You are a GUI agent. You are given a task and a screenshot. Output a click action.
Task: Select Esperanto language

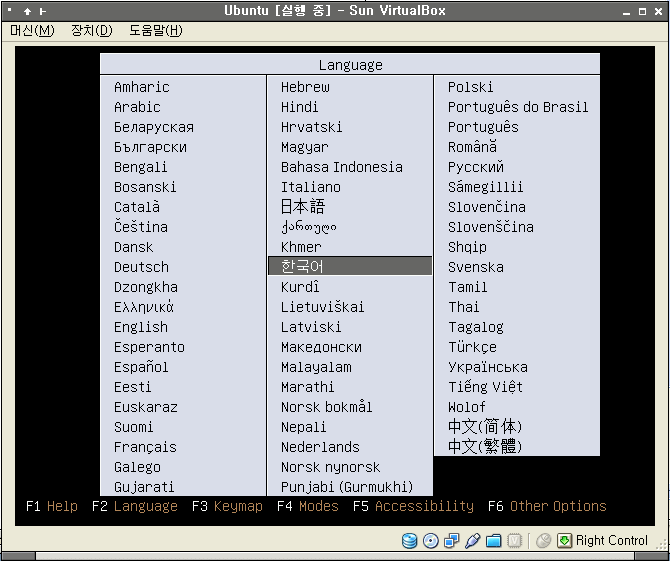[149, 347]
